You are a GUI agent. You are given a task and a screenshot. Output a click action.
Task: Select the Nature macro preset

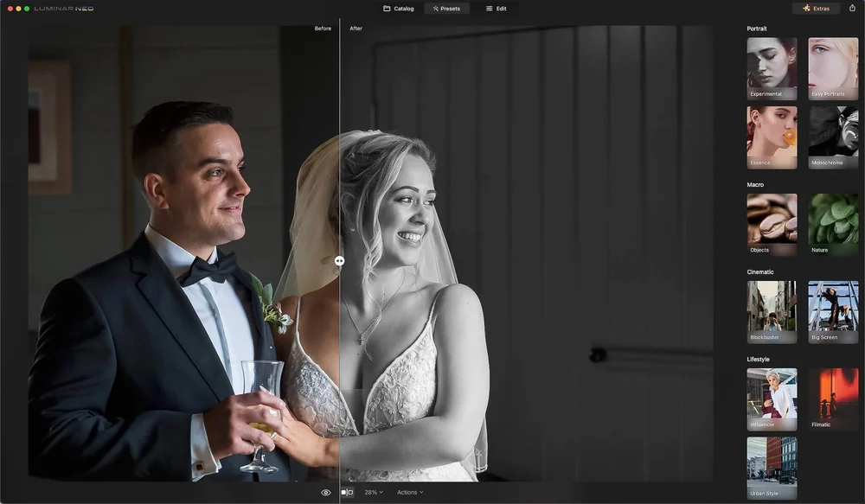click(833, 225)
